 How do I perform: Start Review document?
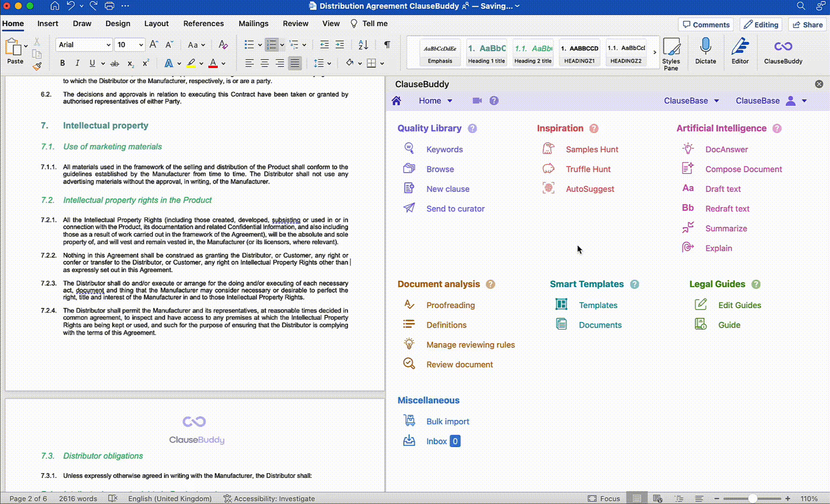tap(459, 365)
